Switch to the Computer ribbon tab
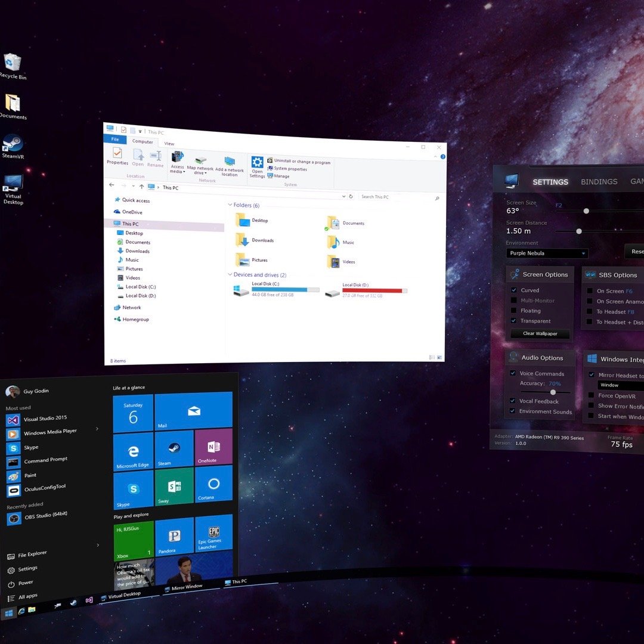The height and width of the screenshot is (644, 644). tap(143, 141)
